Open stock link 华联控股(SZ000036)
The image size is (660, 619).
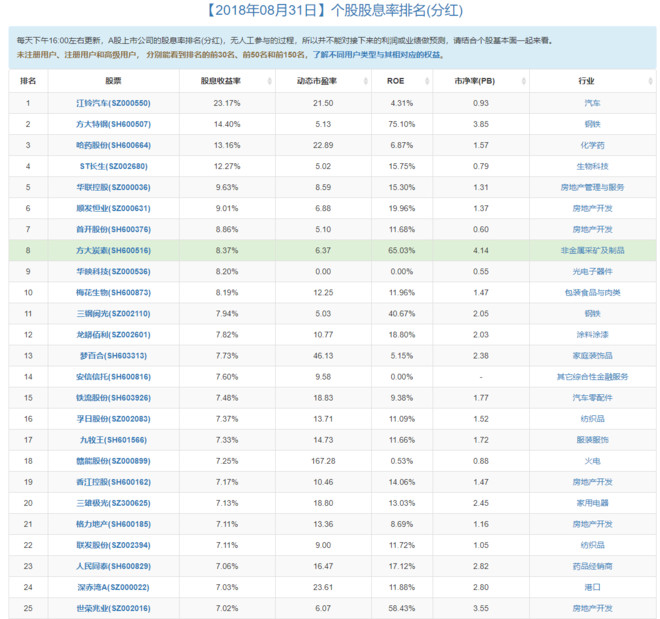(x=113, y=187)
